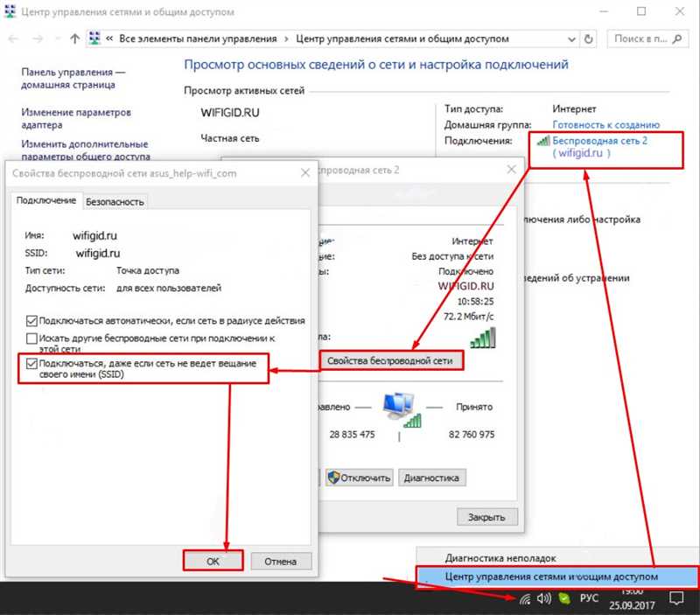Click the refresh icon beside address bar
This screenshot has height=615, width=700.
[589, 38]
